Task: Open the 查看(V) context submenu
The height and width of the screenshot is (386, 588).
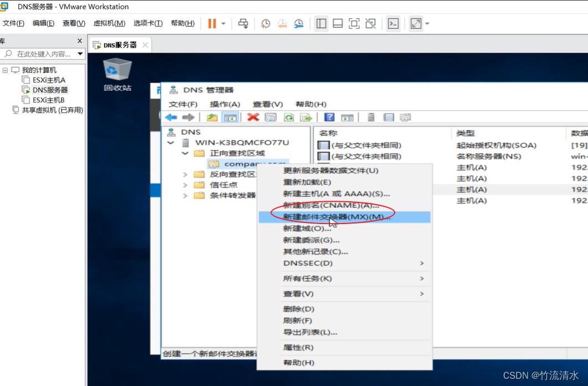Action: [x=345, y=294]
